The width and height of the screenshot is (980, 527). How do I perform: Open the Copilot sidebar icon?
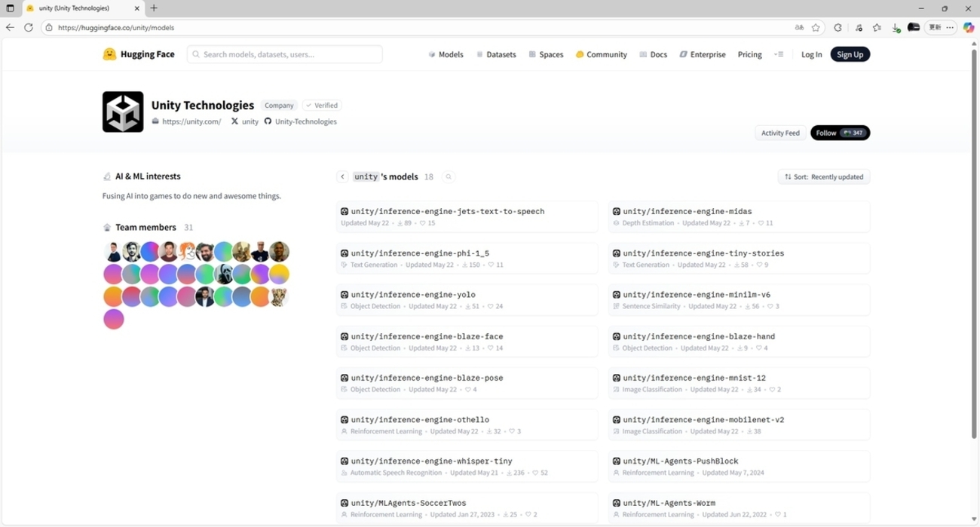coord(969,27)
